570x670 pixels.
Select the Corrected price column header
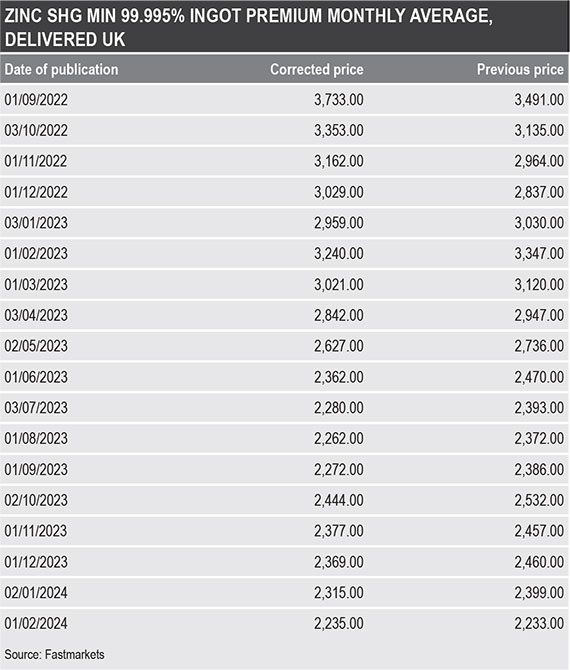(317, 70)
